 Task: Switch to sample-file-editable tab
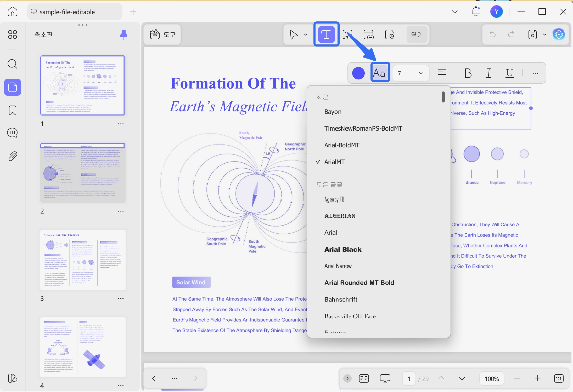pos(75,12)
